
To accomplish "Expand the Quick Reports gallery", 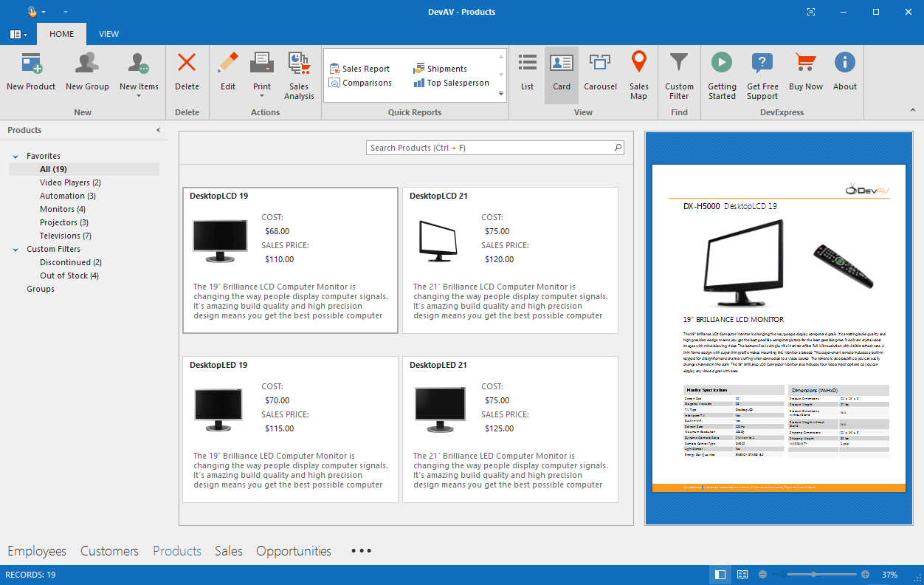I will 501,94.
